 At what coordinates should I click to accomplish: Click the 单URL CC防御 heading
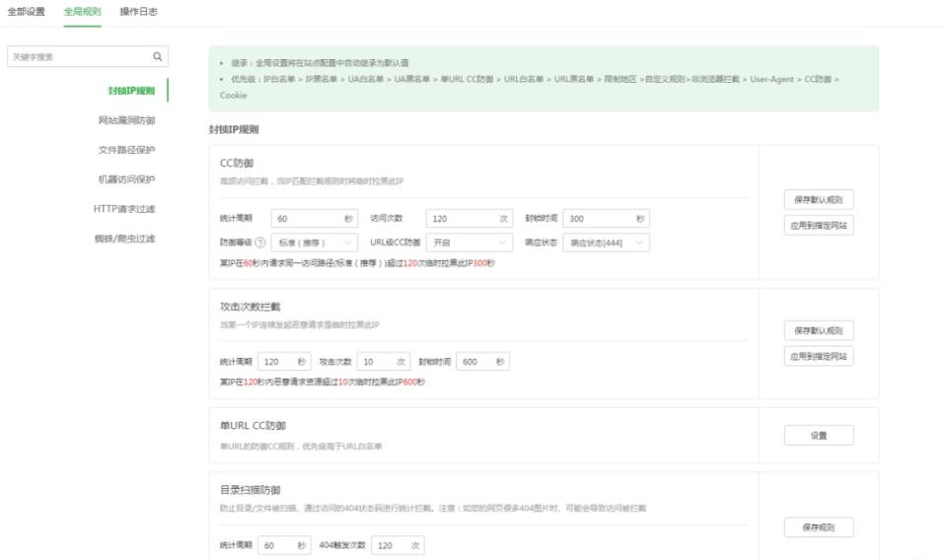[x=253, y=426]
